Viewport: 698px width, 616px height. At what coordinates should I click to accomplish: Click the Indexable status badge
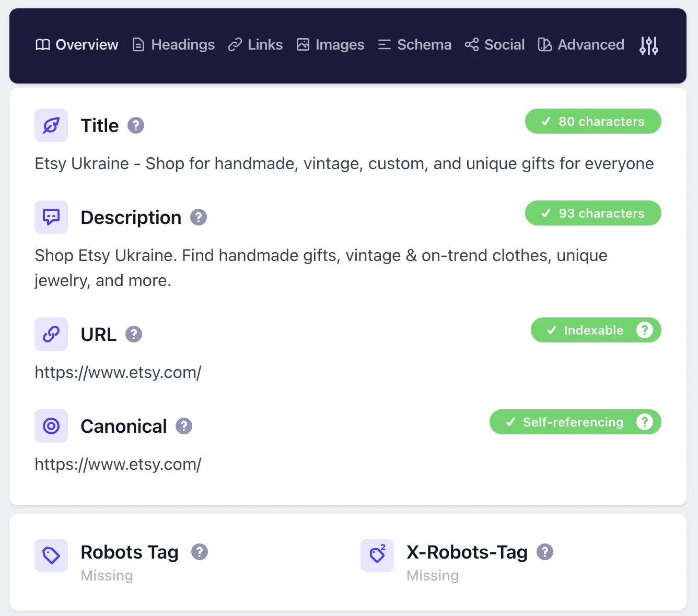coord(596,330)
